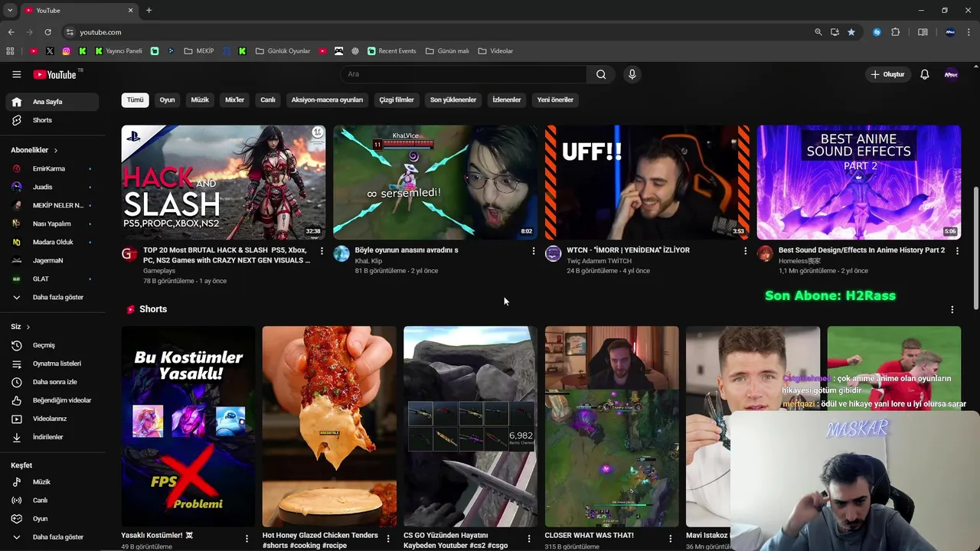Open Chrome three-dot menu

coord(969,32)
